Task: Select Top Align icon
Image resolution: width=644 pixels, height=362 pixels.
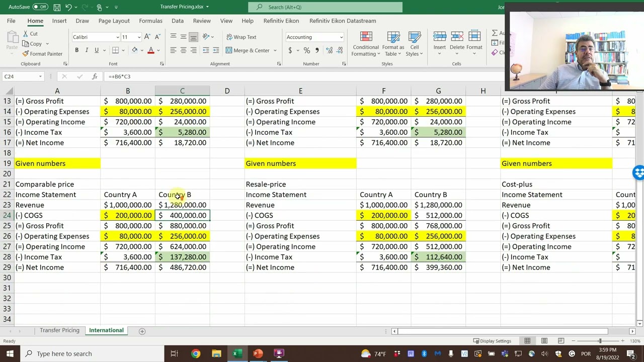Action: (x=173, y=37)
